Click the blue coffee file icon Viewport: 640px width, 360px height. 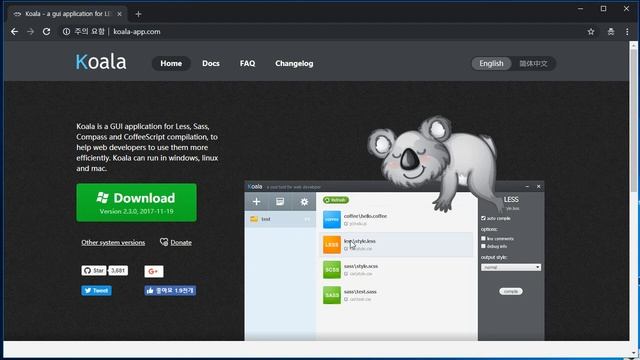332,220
